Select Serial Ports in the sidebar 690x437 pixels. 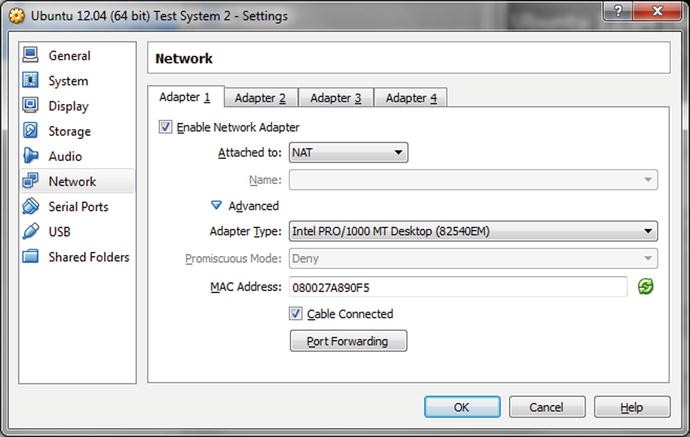tap(77, 206)
